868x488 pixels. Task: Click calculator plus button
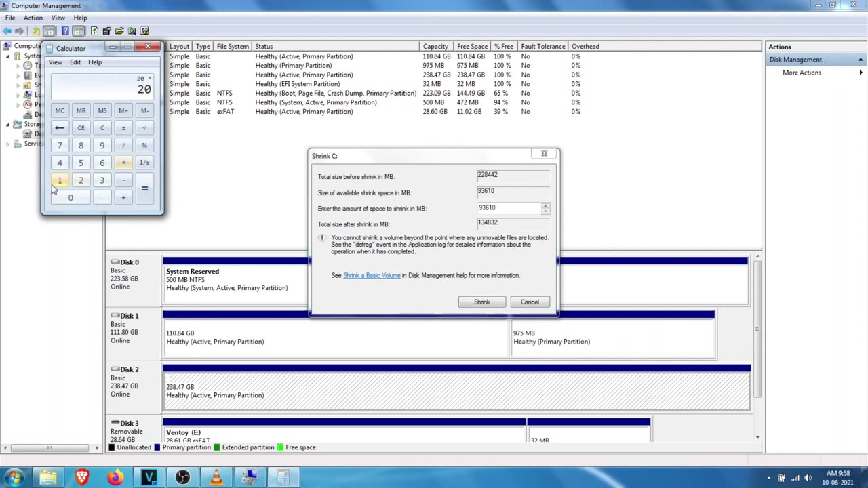pyautogui.click(x=123, y=197)
